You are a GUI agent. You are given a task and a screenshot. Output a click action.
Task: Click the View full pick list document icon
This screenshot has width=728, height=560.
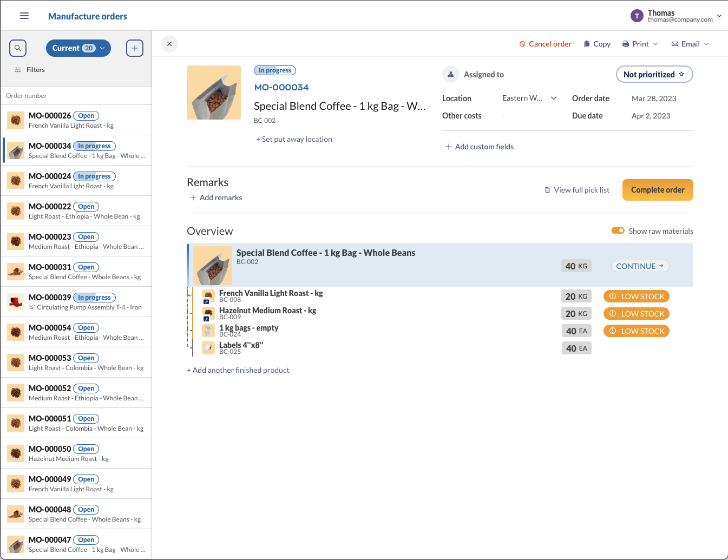(x=547, y=189)
